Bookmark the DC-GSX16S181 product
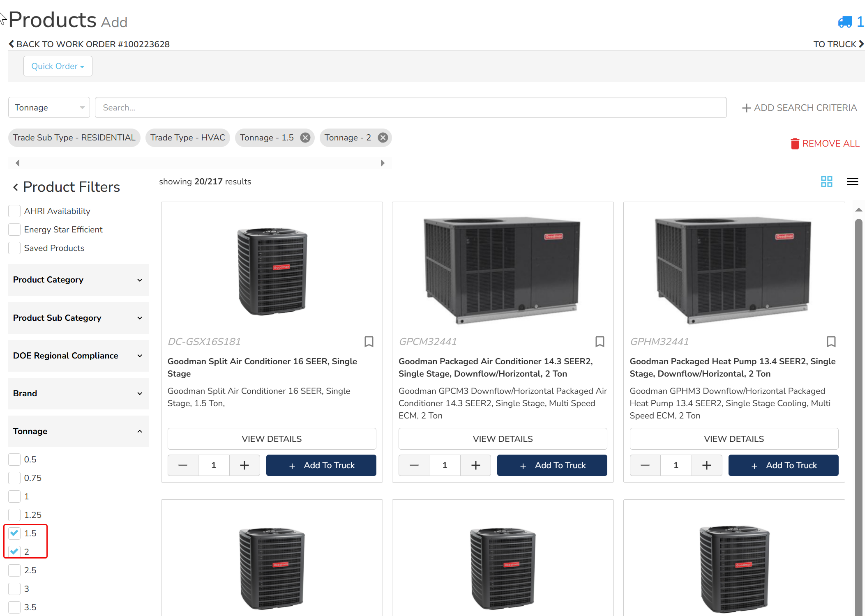The height and width of the screenshot is (616, 867). coord(369,341)
